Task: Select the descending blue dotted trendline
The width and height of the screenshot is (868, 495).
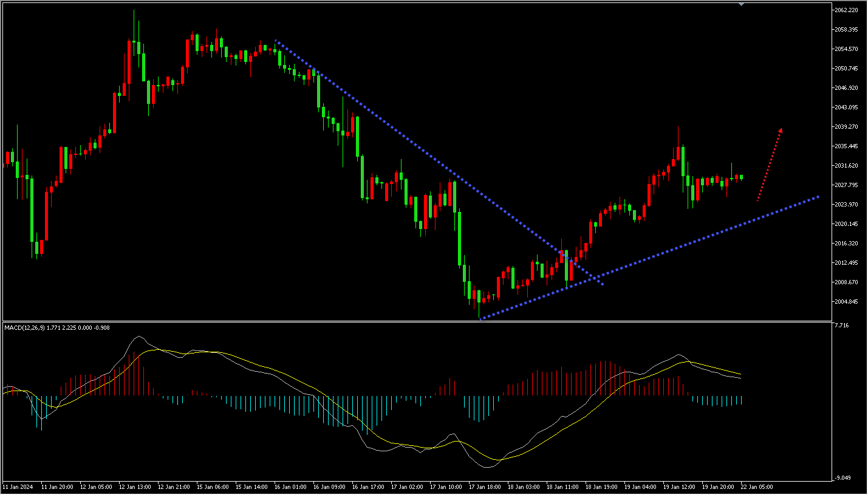Action: [439, 163]
